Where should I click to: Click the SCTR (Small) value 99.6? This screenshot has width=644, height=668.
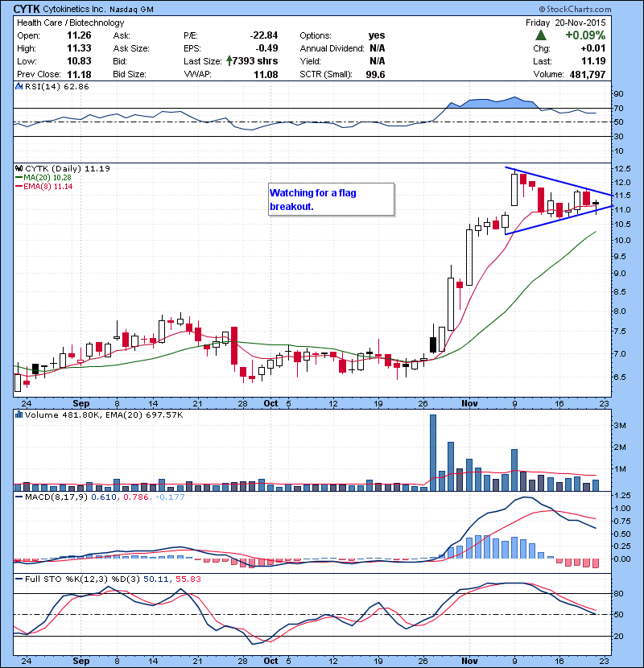tap(375, 75)
